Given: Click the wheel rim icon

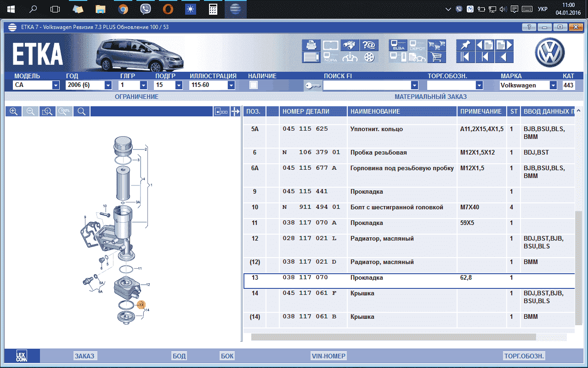Looking at the screenshot, I should click(369, 57).
